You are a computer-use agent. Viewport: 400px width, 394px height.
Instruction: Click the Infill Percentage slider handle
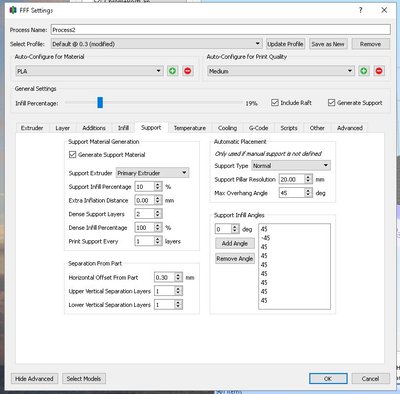pyautogui.click(x=100, y=103)
